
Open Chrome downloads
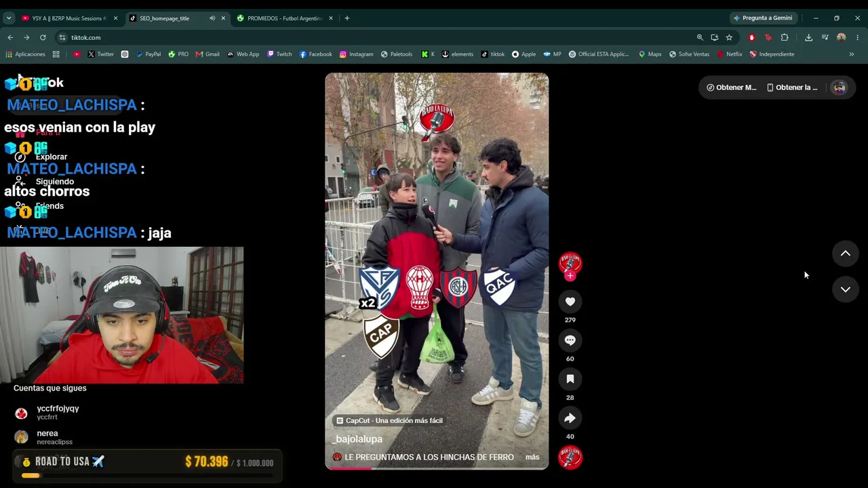click(808, 37)
